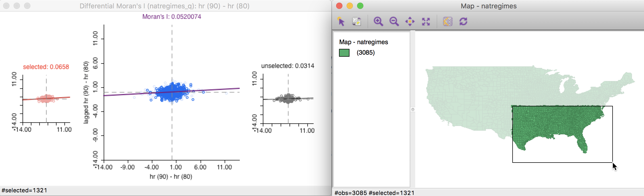Image resolution: width=644 pixels, height=196 pixels.
Task: Click the green legend color swatch
Action: [x=344, y=53]
